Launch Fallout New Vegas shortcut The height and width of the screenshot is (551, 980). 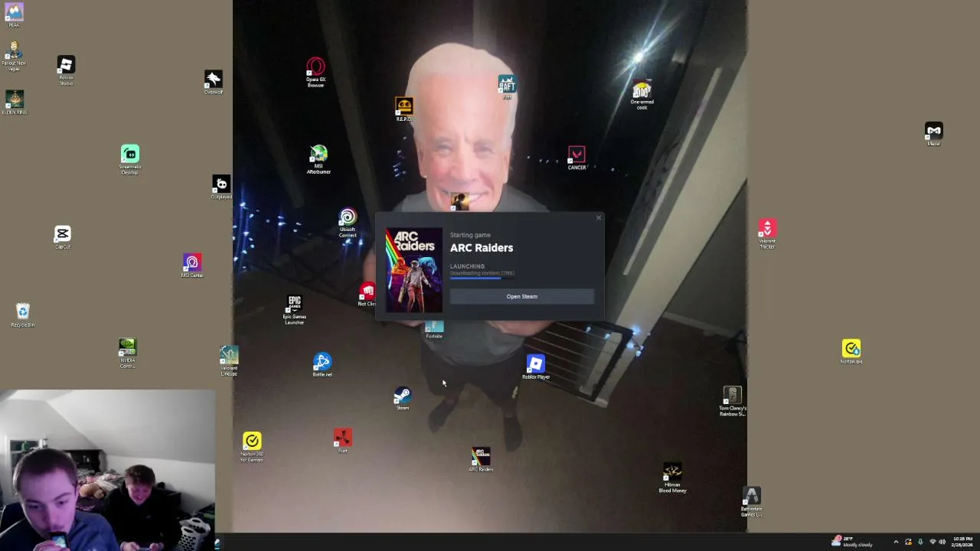(x=14, y=56)
